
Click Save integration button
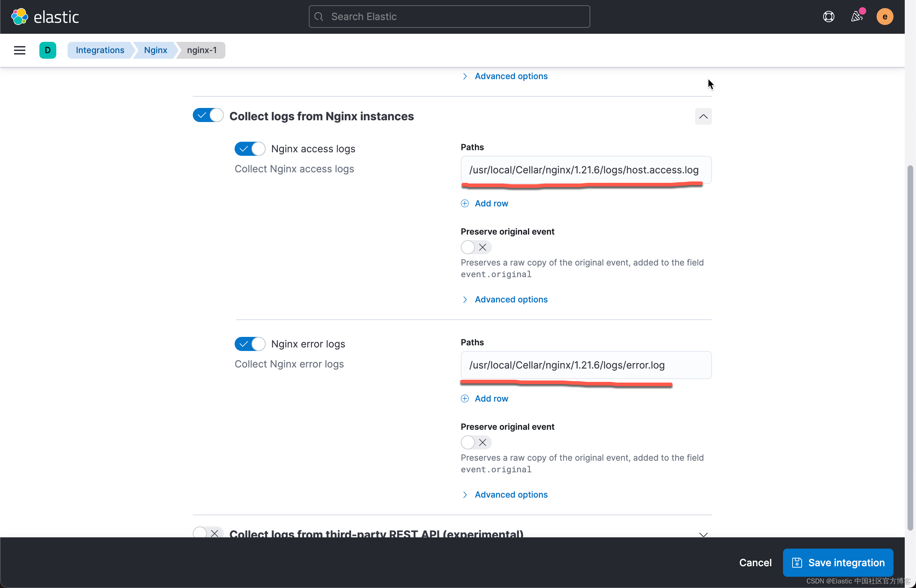838,562
